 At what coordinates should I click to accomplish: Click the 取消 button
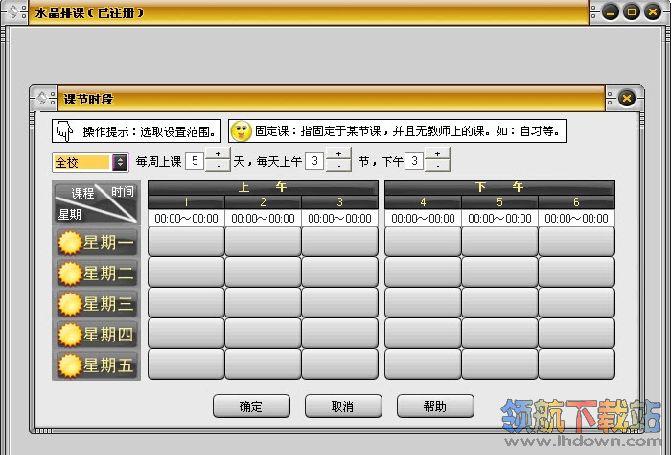343,406
